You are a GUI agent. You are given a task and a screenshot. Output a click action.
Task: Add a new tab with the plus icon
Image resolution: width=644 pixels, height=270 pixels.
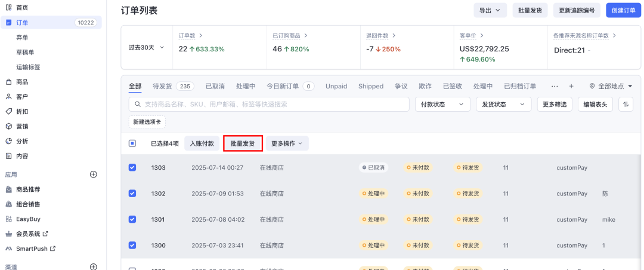[x=571, y=86]
